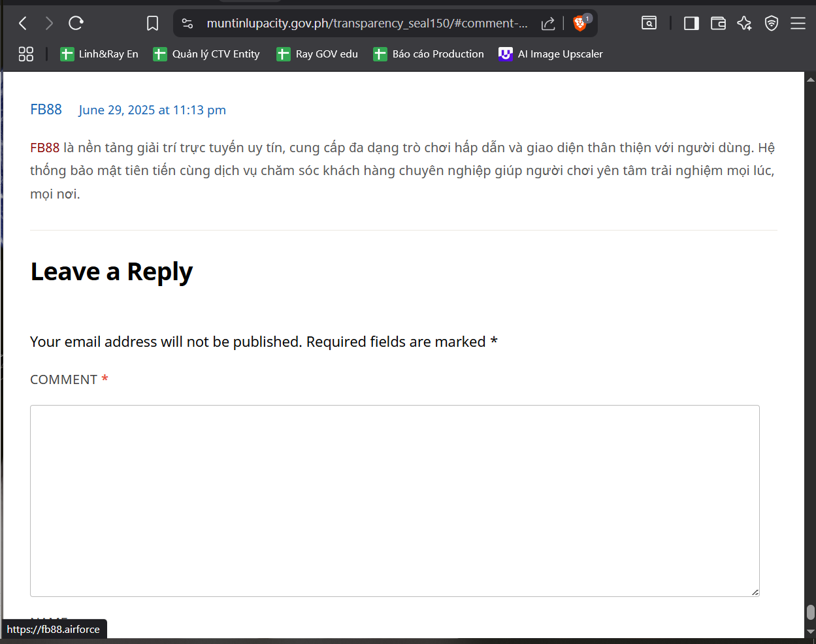816x644 pixels.
Task: Click the scrollbar down arrow
Action: click(x=810, y=632)
